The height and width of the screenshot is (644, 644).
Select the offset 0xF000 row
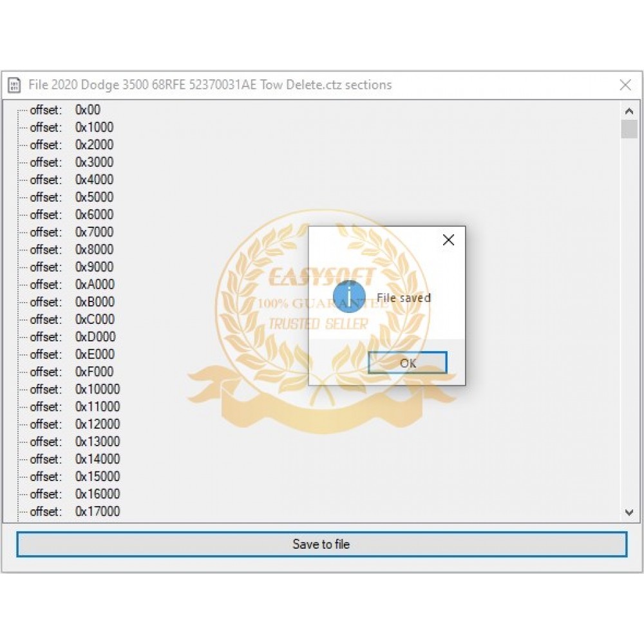click(72, 372)
